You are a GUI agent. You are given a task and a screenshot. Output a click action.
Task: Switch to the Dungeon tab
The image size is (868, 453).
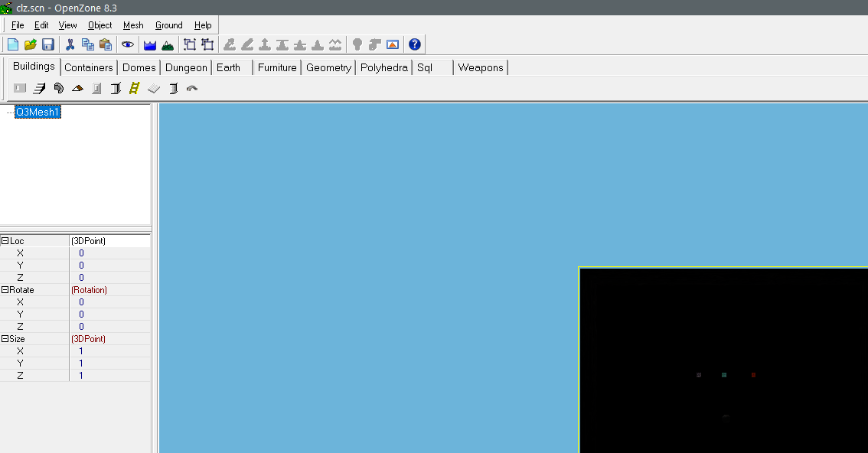[186, 67]
